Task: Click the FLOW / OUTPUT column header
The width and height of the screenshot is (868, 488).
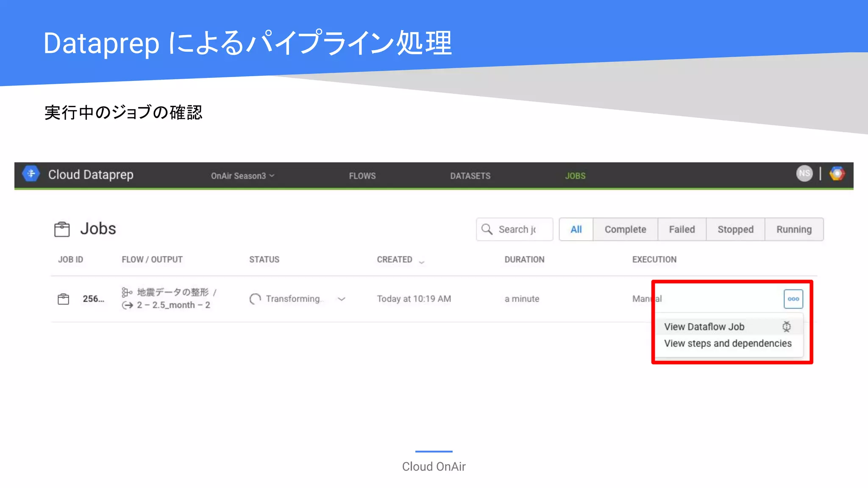Action: [x=152, y=260]
